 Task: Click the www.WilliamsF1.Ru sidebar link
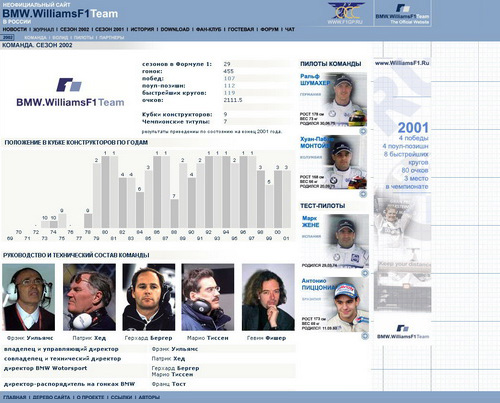402,63
